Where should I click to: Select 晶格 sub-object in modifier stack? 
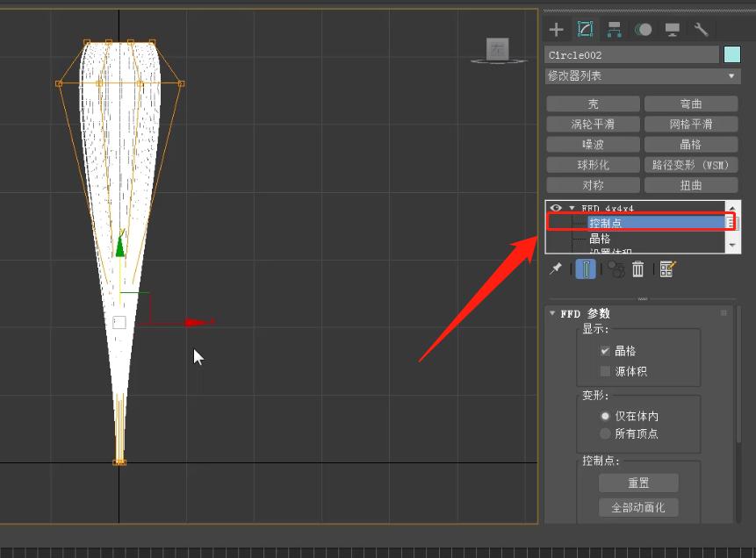600,239
